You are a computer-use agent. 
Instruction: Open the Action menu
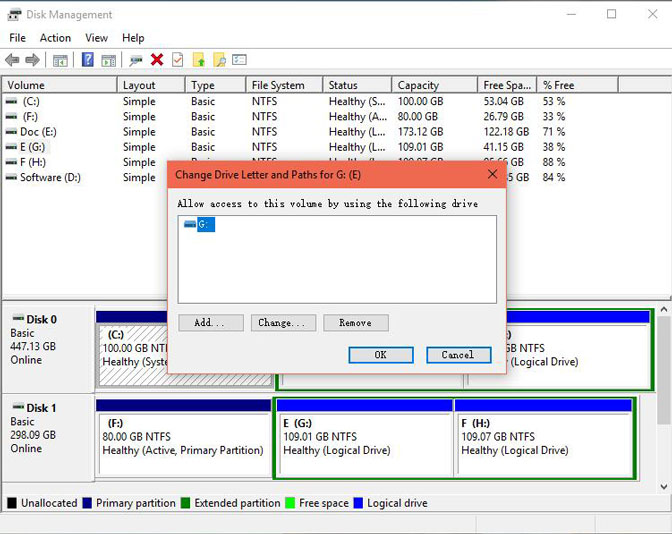[x=55, y=38]
